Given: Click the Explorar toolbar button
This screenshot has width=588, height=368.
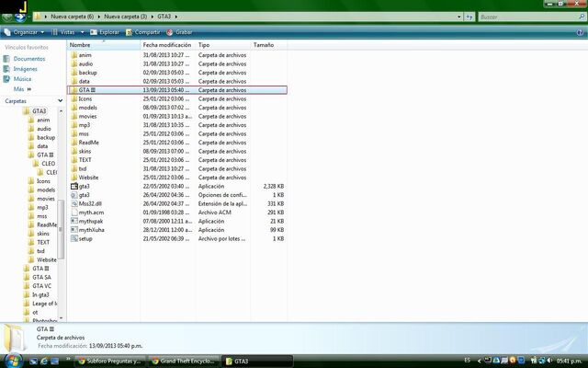Looking at the screenshot, I should click(x=105, y=32).
